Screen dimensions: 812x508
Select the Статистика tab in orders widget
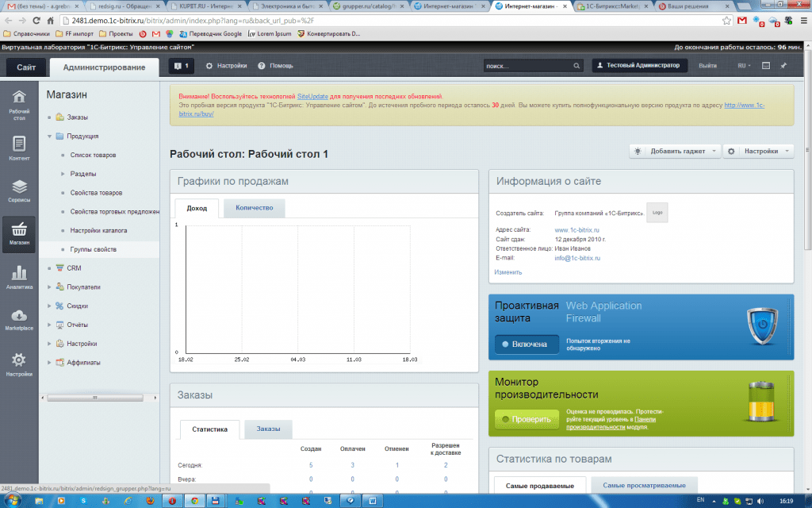pos(209,429)
